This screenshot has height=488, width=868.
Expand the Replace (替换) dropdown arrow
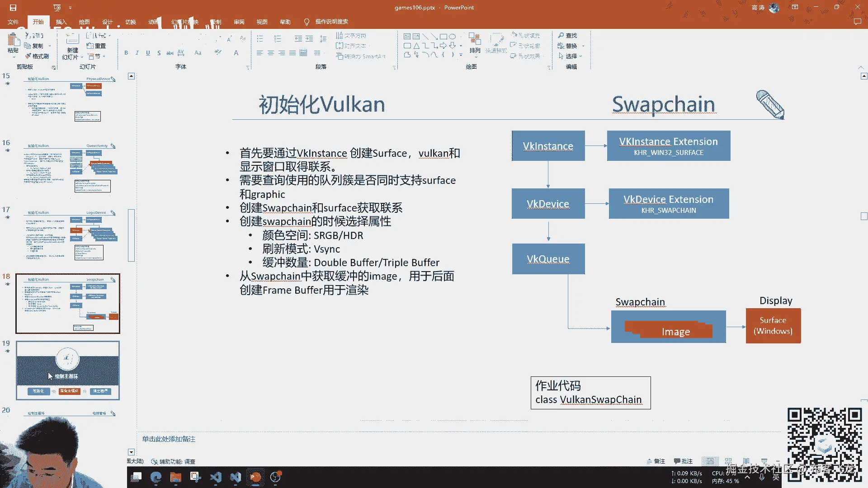pos(583,46)
